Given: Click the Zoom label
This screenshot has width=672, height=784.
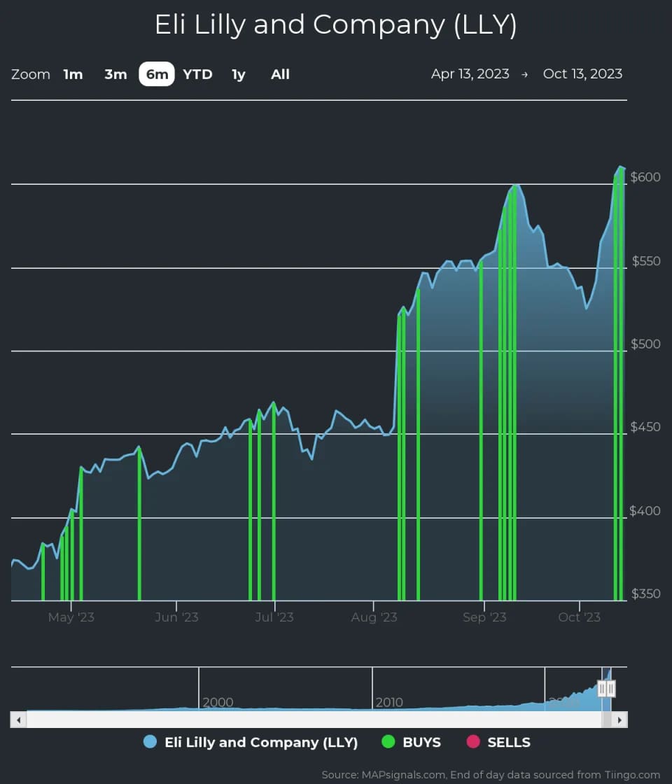Looking at the screenshot, I should pos(31,74).
